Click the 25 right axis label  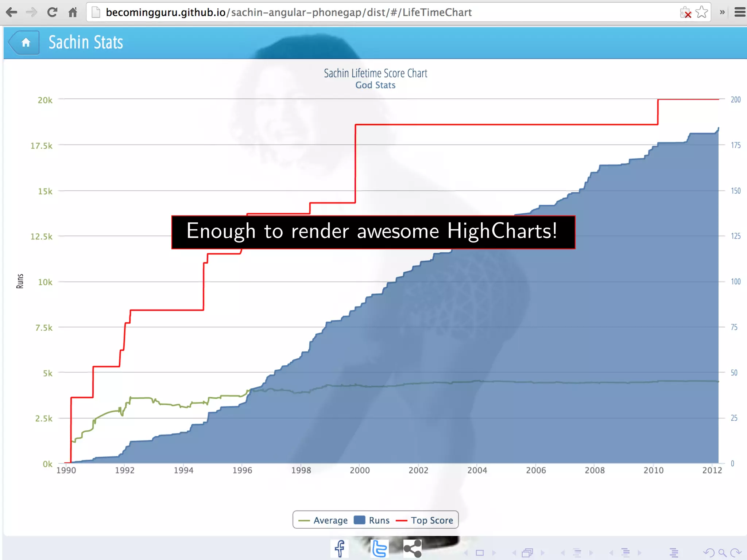(734, 418)
